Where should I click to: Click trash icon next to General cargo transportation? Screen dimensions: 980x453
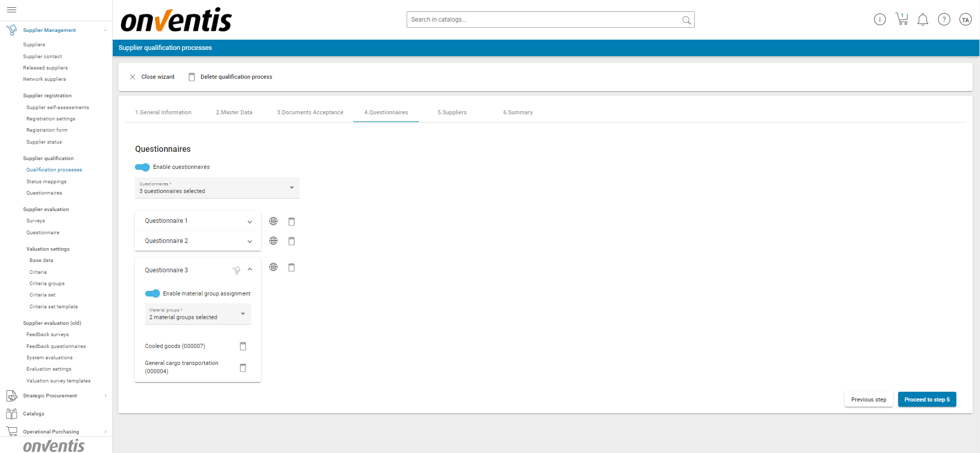[x=243, y=368]
